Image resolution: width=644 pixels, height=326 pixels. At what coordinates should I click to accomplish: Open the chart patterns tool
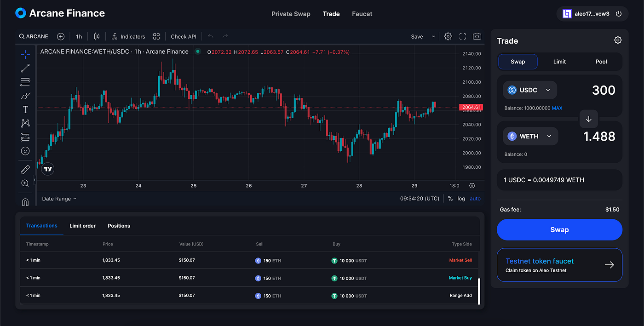coord(25,123)
